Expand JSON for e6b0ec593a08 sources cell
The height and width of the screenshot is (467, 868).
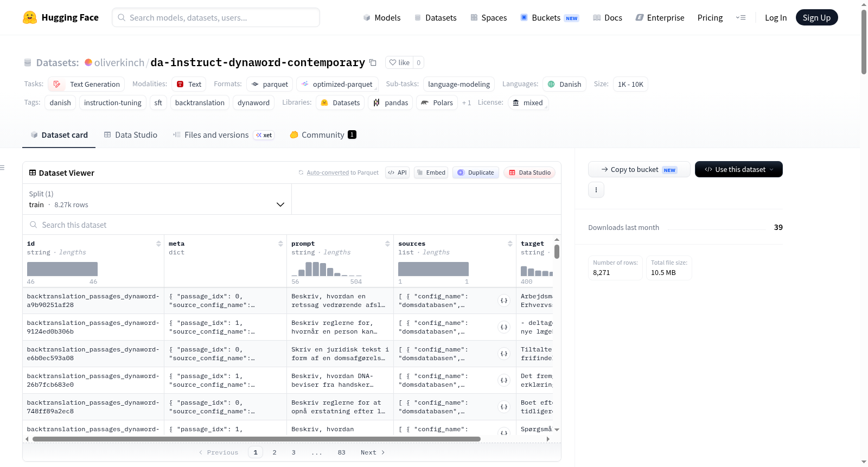[504, 354]
